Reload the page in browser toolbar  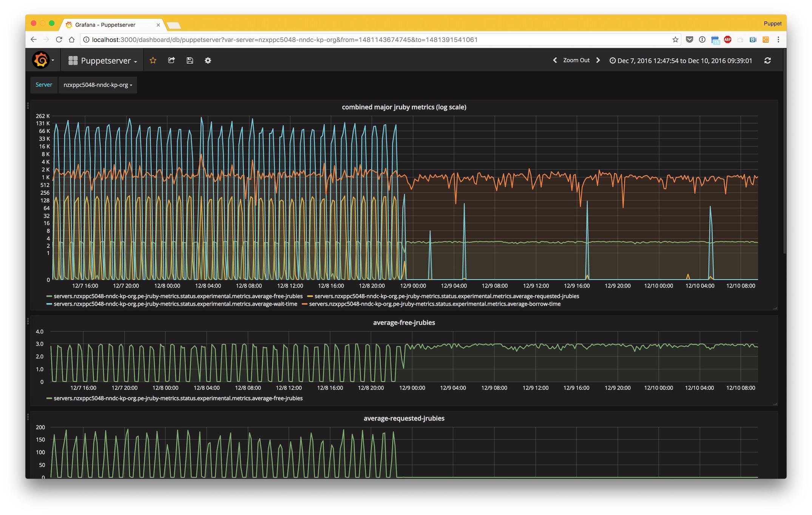(x=59, y=40)
